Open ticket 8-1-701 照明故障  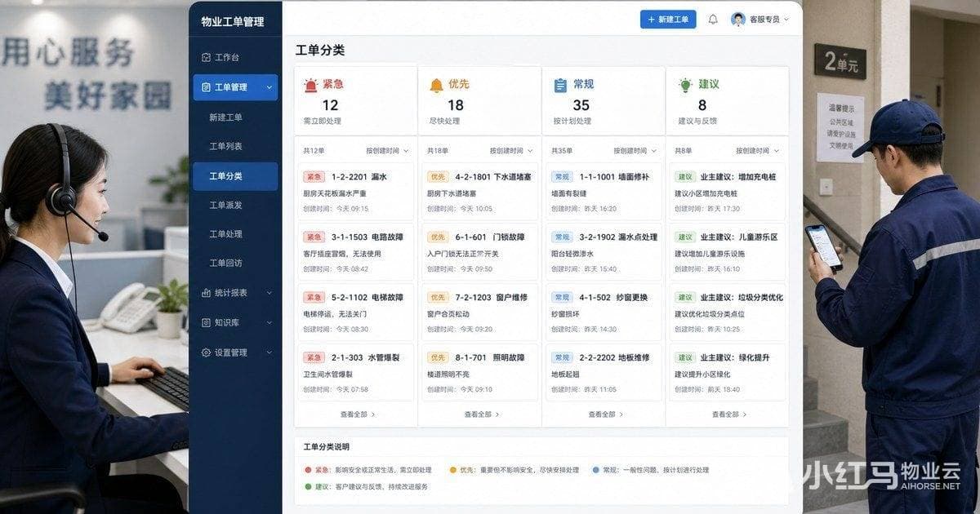tap(479, 372)
